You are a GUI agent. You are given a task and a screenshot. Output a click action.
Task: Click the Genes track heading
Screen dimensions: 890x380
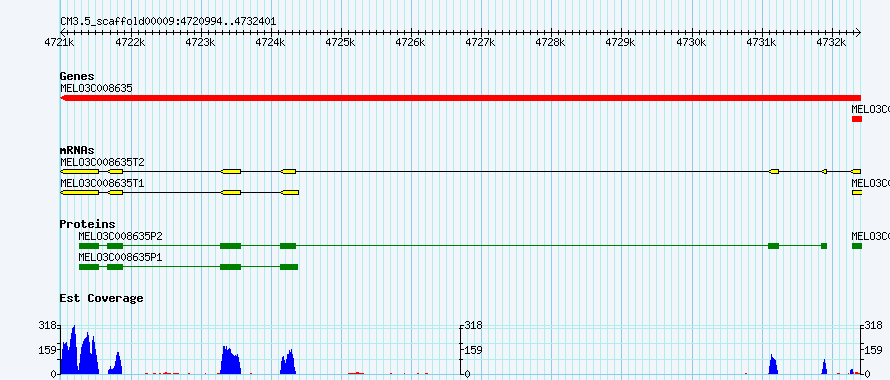77,76
